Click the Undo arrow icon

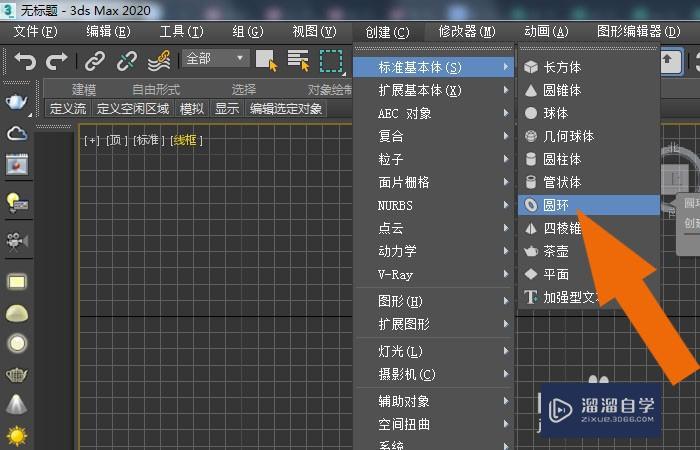pos(25,61)
